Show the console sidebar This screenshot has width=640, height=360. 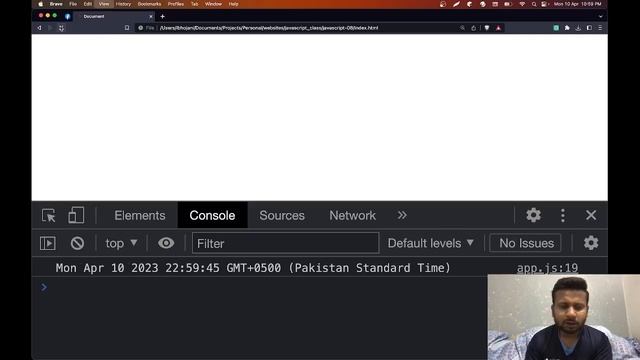click(x=48, y=243)
